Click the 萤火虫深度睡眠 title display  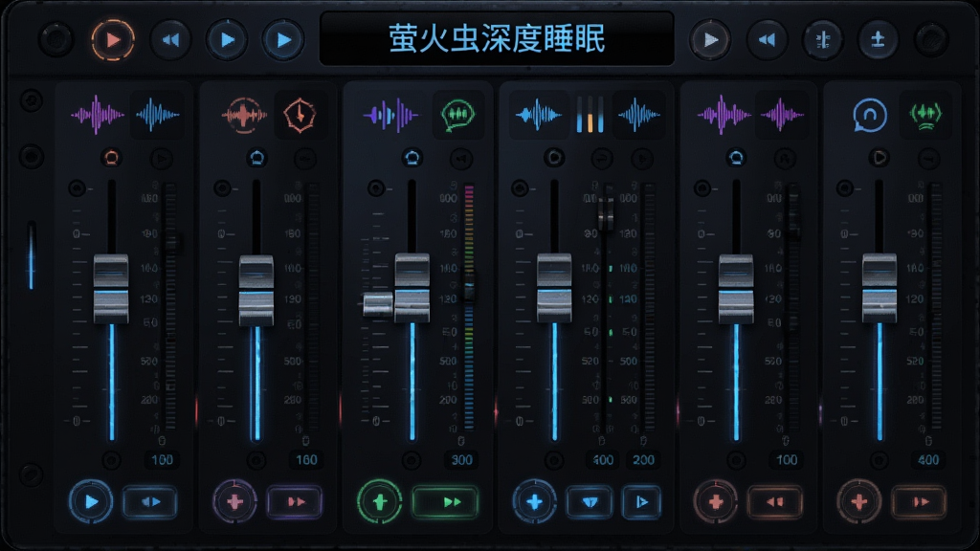(497, 38)
